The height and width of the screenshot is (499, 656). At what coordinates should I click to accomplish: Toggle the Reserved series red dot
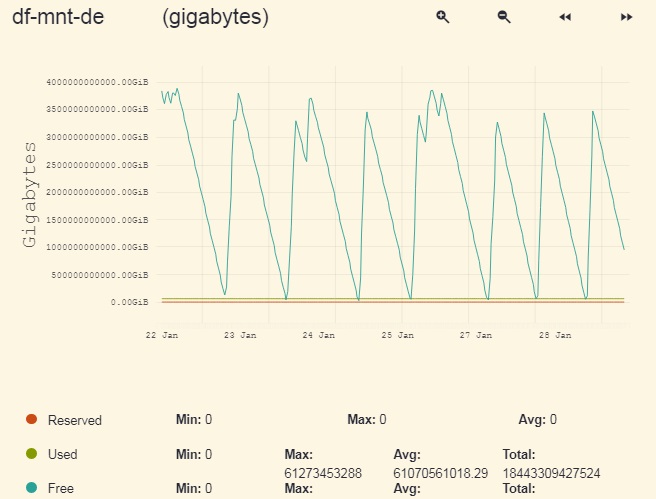[31, 419]
